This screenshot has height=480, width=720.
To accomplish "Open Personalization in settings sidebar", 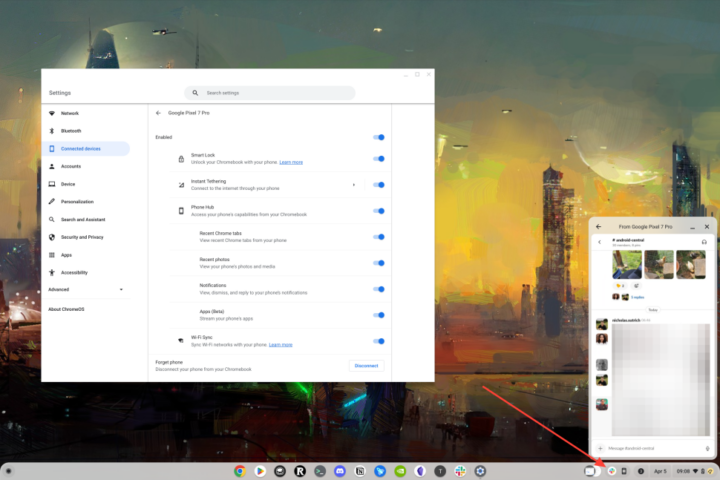I will click(78, 201).
